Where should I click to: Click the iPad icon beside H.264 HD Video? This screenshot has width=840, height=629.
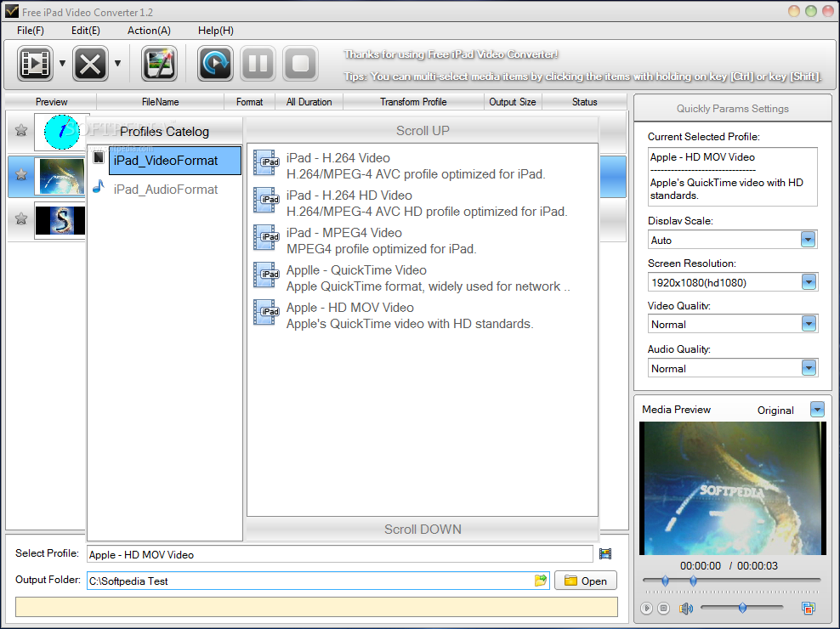(x=266, y=201)
